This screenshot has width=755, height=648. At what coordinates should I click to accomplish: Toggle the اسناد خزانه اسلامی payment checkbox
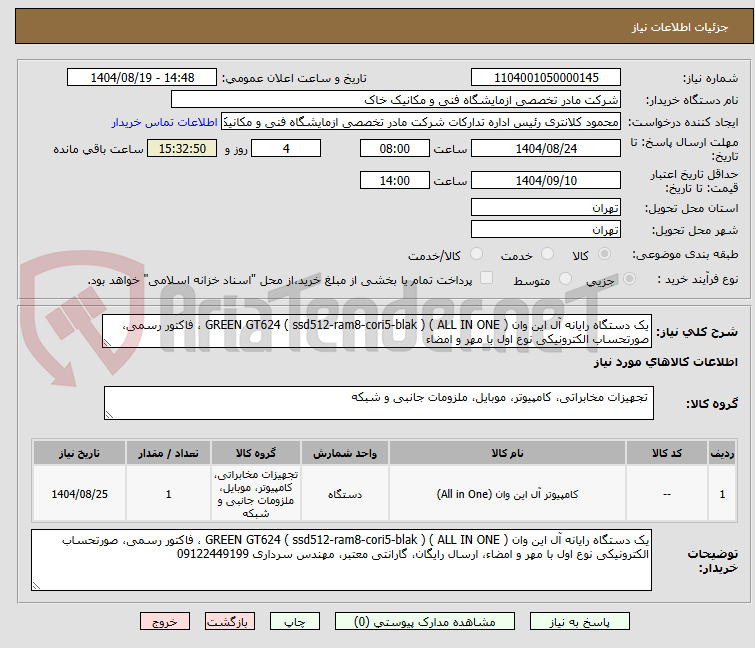click(486, 278)
